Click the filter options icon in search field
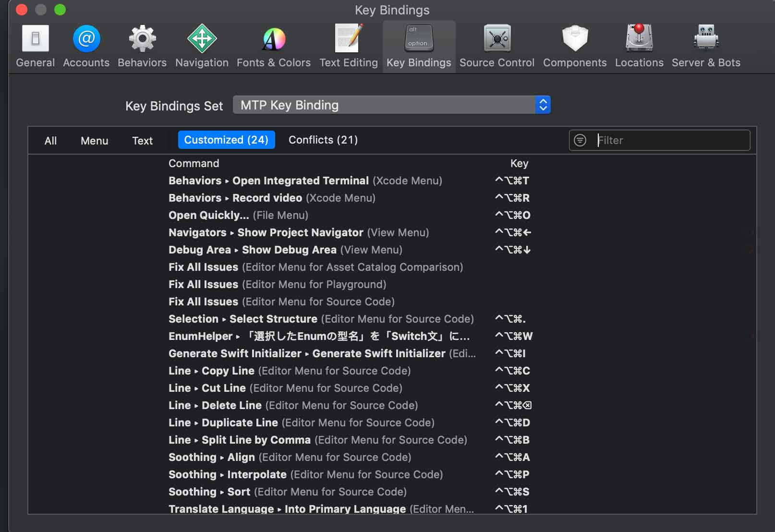The width and height of the screenshot is (775, 532). click(580, 140)
